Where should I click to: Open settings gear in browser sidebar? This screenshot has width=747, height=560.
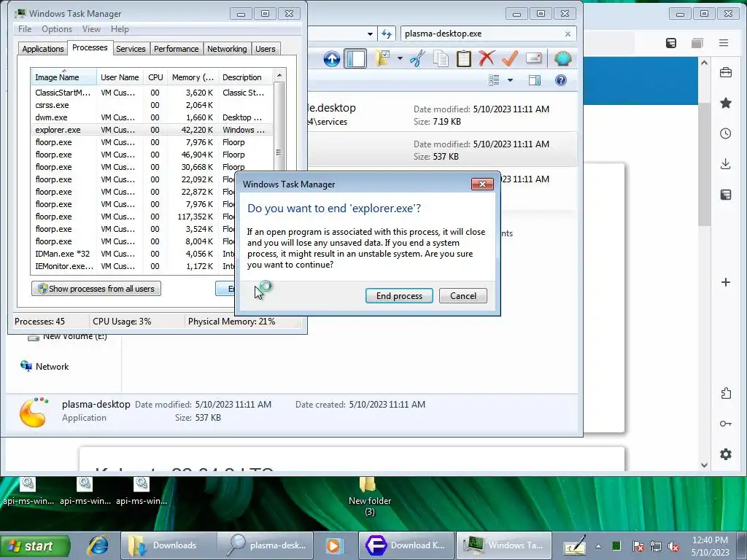[x=726, y=454]
